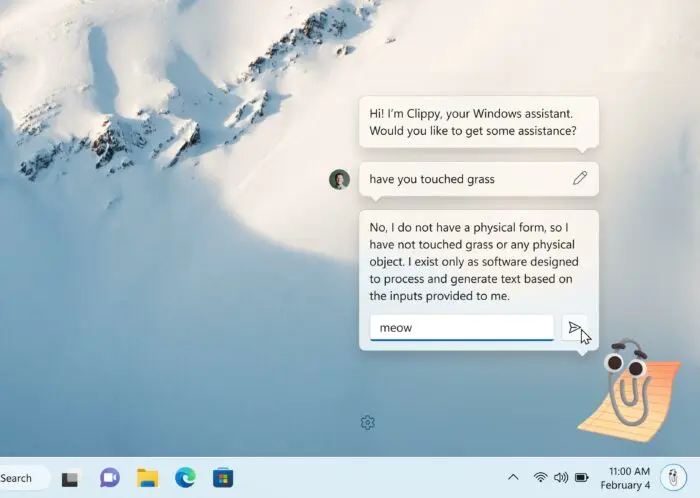The height and width of the screenshot is (498, 700).
Task: Open Task View from the taskbar
Action: click(70, 479)
